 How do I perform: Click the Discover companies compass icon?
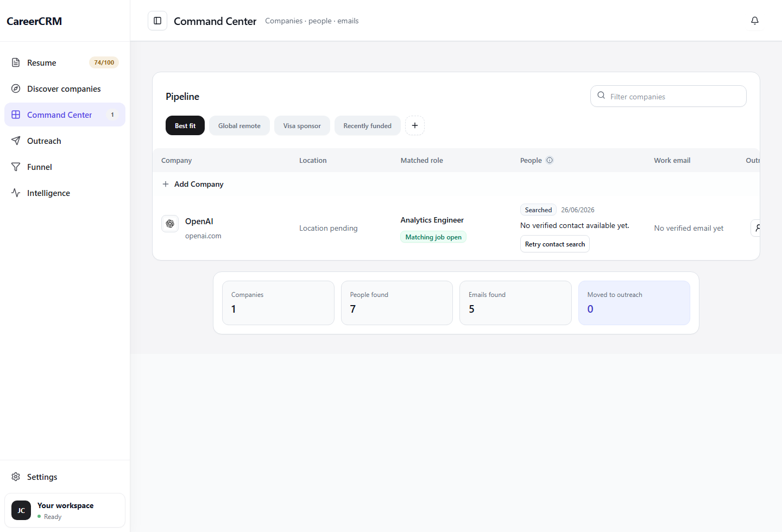coord(16,88)
